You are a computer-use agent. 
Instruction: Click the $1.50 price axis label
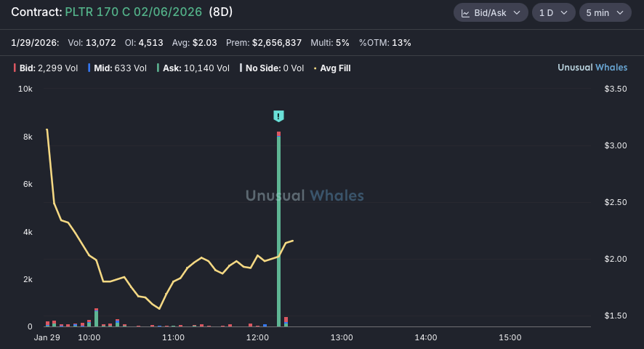coord(616,316)
